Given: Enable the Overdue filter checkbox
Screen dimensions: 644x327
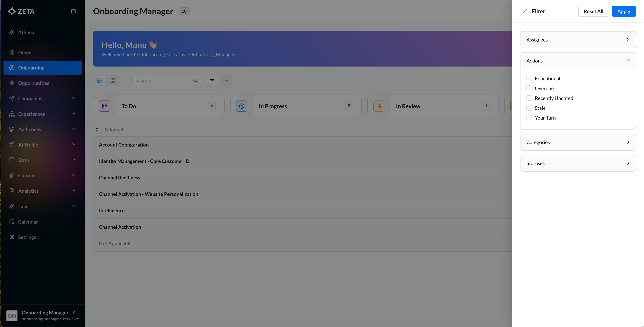Looking at the screenshot, I should click(529, 88).
